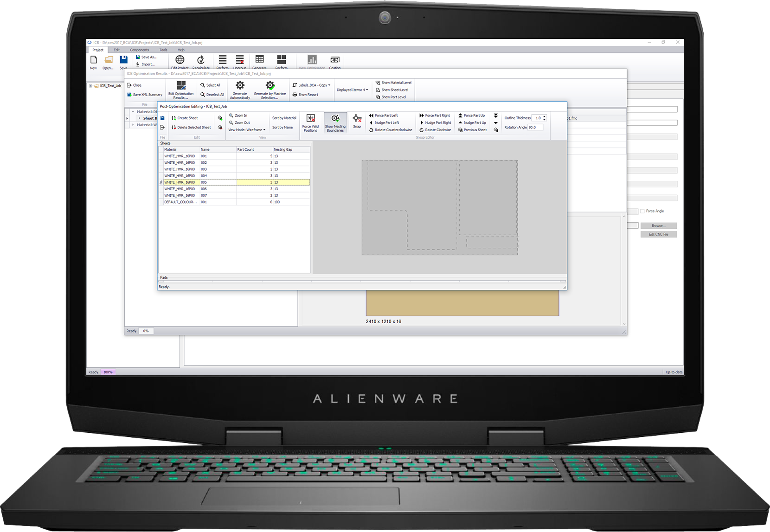Select sheet row 007 in Sheets table

235,195
